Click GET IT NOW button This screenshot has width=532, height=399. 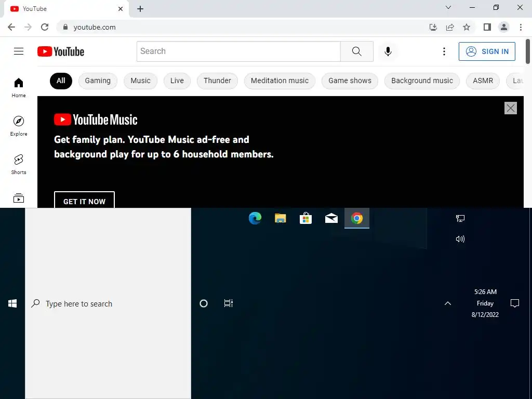(84, 200)
